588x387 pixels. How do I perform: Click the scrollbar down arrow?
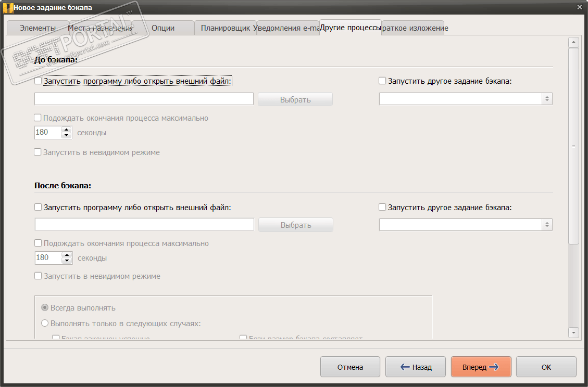[x=573, y=332]
